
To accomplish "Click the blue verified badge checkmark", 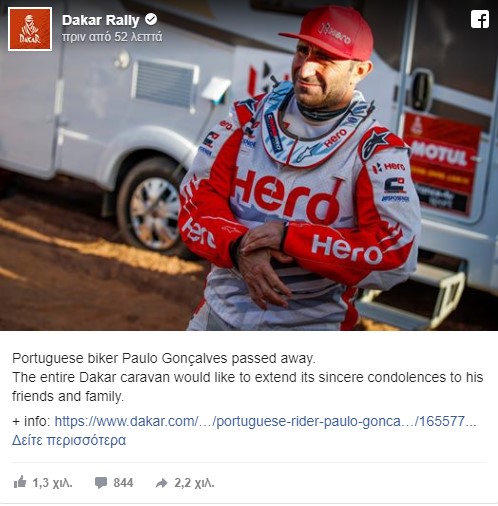I will click(x=151, y=20).
